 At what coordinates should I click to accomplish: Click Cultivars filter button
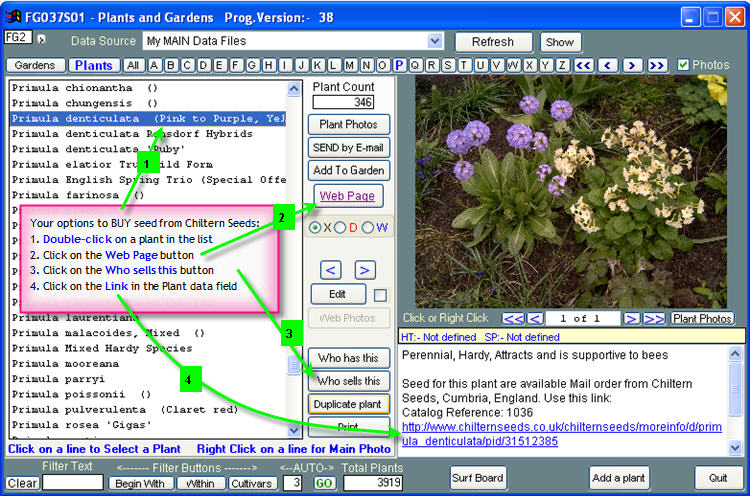[x=252, y=484]
